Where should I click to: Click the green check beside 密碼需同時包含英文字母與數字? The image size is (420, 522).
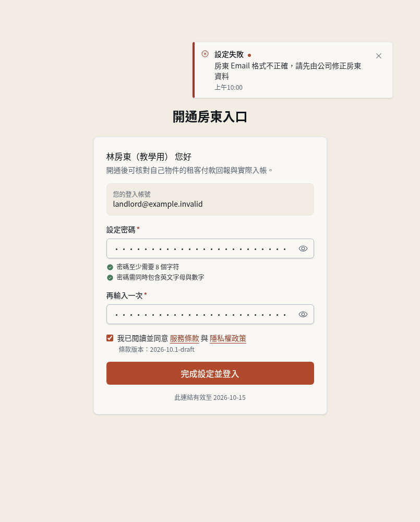[x=110, y=278]
